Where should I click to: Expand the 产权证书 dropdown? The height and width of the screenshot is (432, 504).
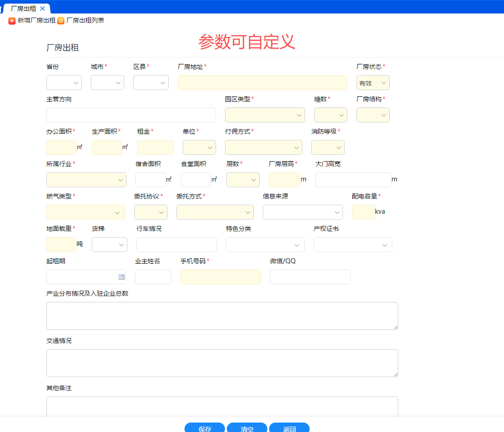353,245
